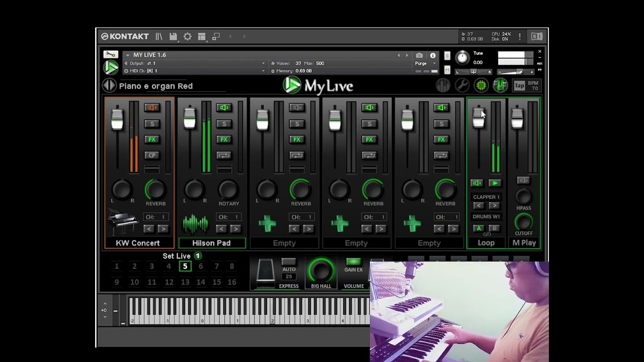Viewport: 644px width, 362px height.
Task: Open the workspace layout menu
Action: coord(202,37)
